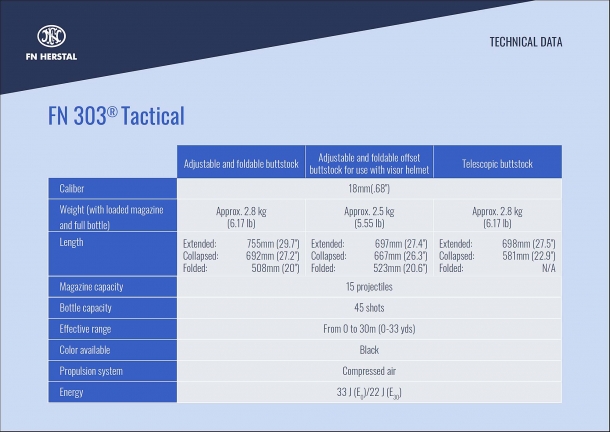
Task: Select the 581mm (22.9") collapsed length
Action: point(529,256)
